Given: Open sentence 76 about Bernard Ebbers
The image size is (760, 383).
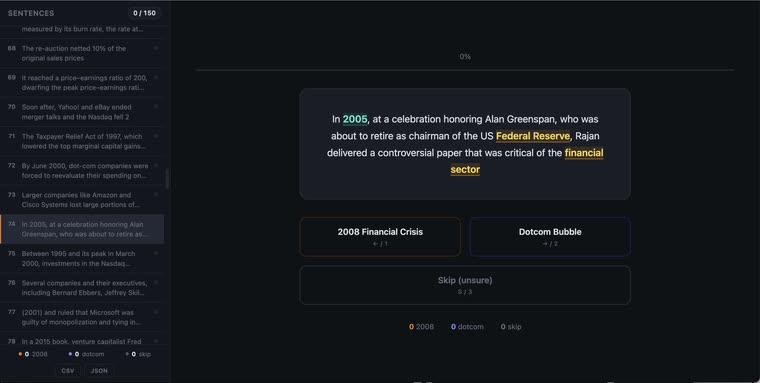Looking at the screenshot, I should pyautogui.click(x=82, y=288).
